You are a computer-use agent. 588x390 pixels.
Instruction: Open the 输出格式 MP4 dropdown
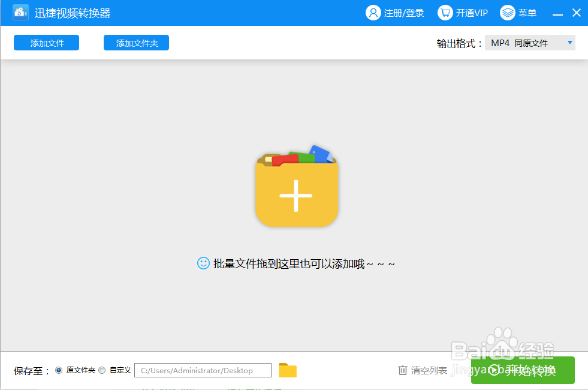[x=530, y=42]
